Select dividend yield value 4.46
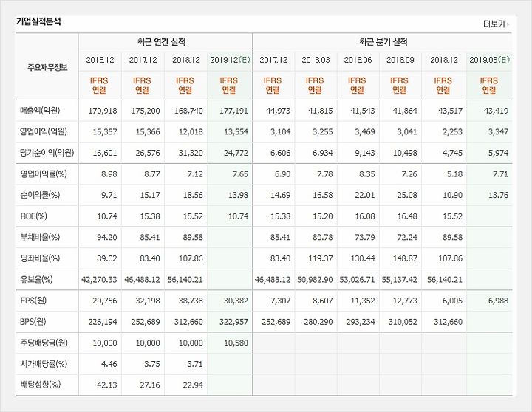This screenshot has width=532, height=412. tap(109, 364)
